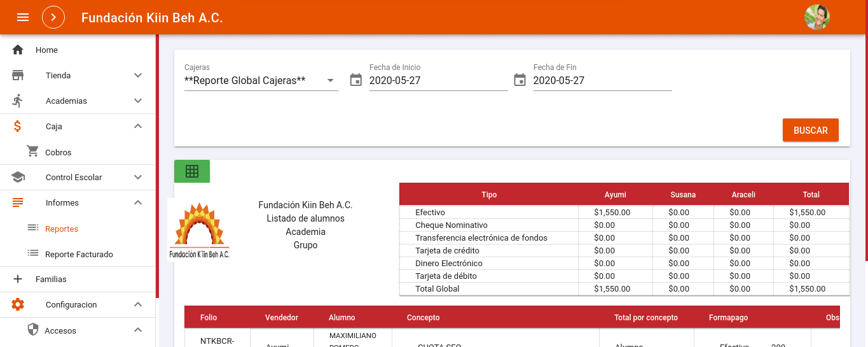Image resolution: width=868 pixels, height=347 pixels.
Task: Click the Academias running person icon
Action: [x=18, y=101]
